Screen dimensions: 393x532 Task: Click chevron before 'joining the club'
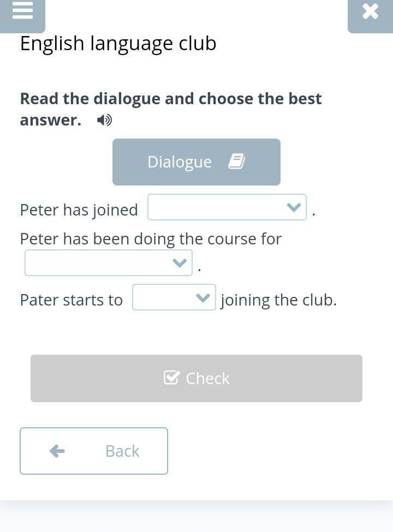[203, 297]
